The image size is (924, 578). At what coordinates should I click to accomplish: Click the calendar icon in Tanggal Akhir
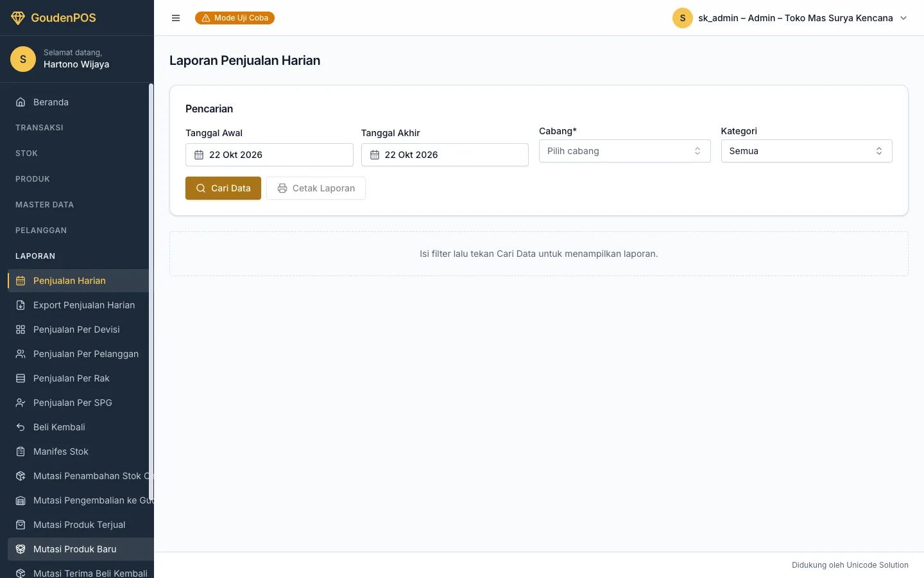(x=375, y=155)
